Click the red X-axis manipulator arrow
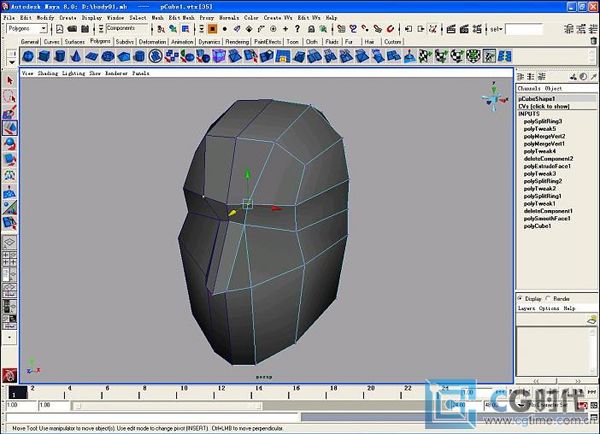600x434 pixels. tap(277, 209)
